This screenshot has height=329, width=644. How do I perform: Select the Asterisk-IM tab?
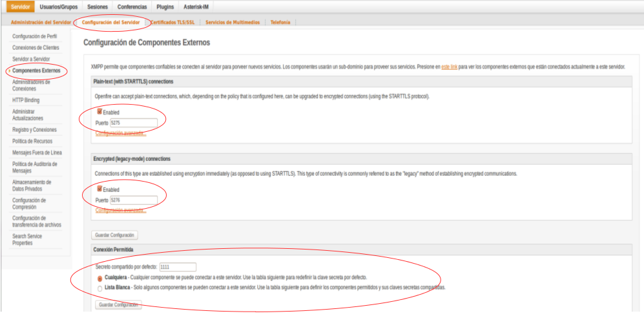pyautogui.click(x=196, y=7)
